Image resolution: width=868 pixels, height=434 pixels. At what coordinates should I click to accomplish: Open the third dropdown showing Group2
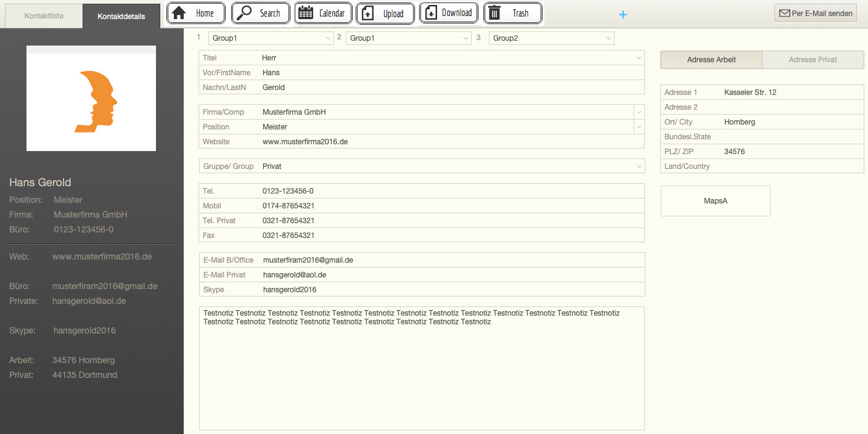552,38
